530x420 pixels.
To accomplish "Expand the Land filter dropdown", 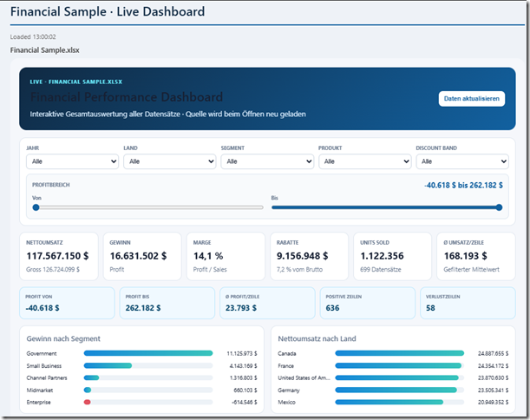I will tap(170, 161).
